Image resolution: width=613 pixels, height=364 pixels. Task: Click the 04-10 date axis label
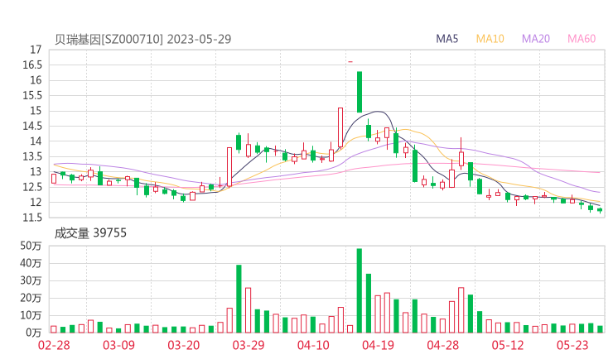(x=313, y=345)
